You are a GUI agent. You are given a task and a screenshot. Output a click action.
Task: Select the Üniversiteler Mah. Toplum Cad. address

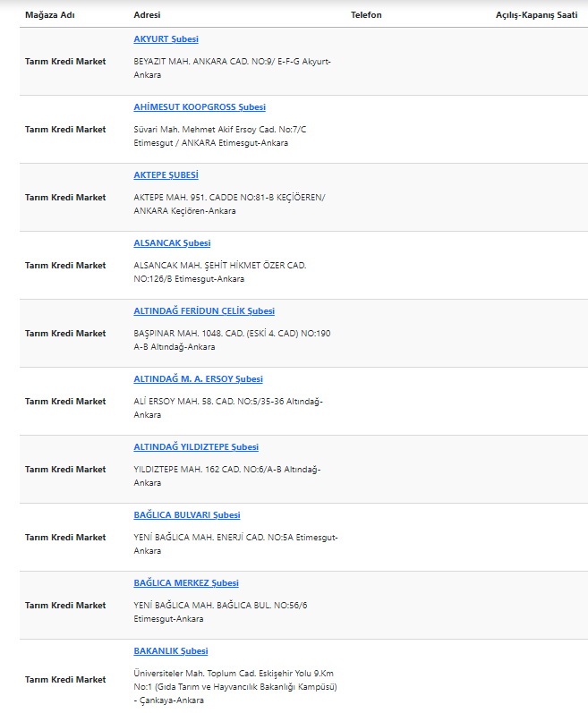coord(235,687)
